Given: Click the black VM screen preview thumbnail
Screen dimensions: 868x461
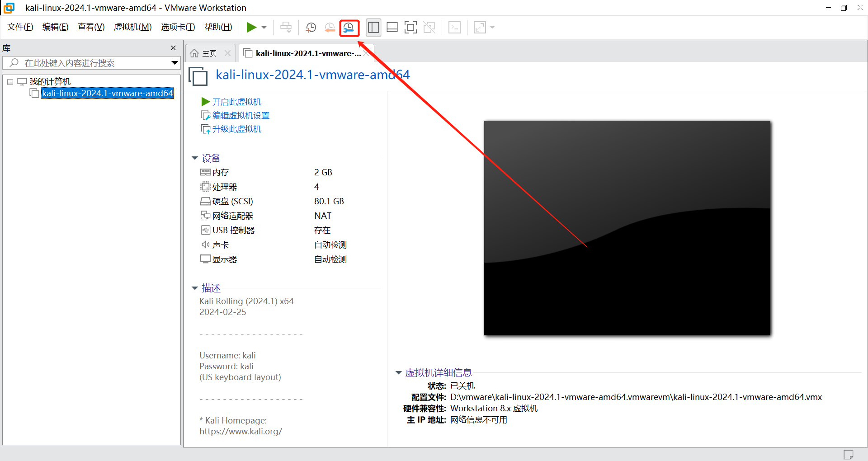Looking at the screenshot, I should pyautogui.click(x=627, y=228).
